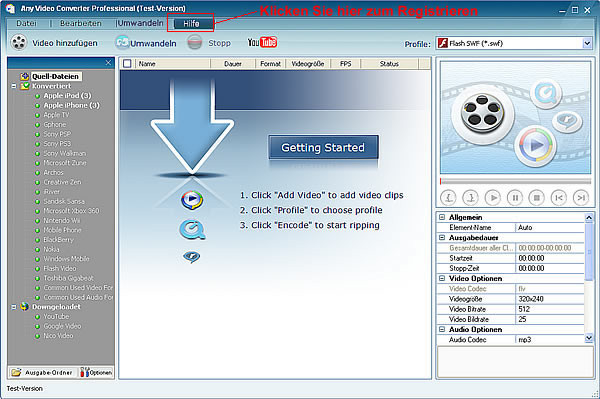Select Quell-Dateien in the tree
600x399 pixels.
point(55,76)
